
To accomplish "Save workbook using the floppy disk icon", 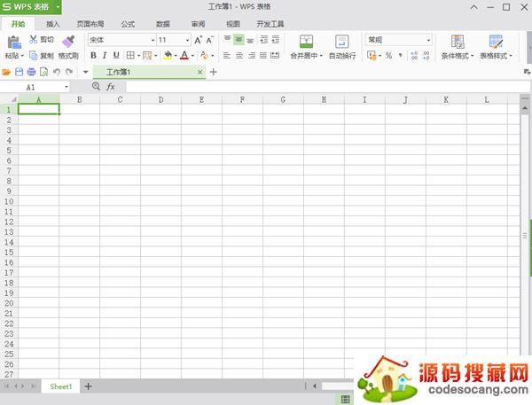I will coord(19,72).
